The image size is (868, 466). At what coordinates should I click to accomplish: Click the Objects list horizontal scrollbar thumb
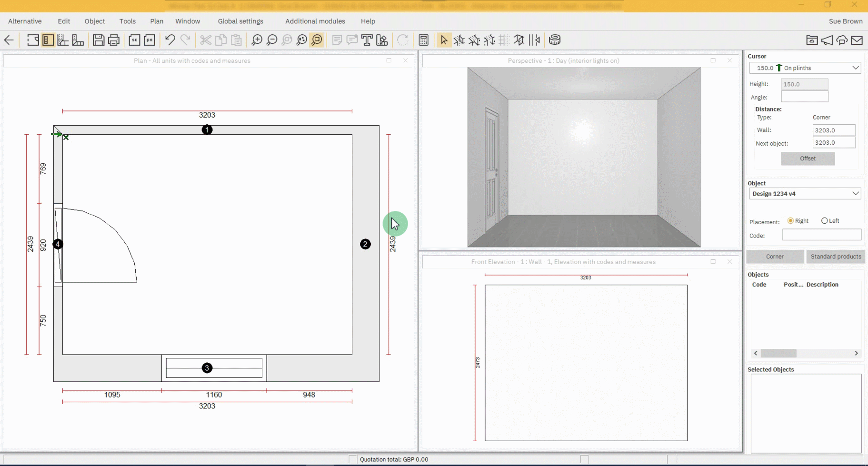click(x=778, y=353)
